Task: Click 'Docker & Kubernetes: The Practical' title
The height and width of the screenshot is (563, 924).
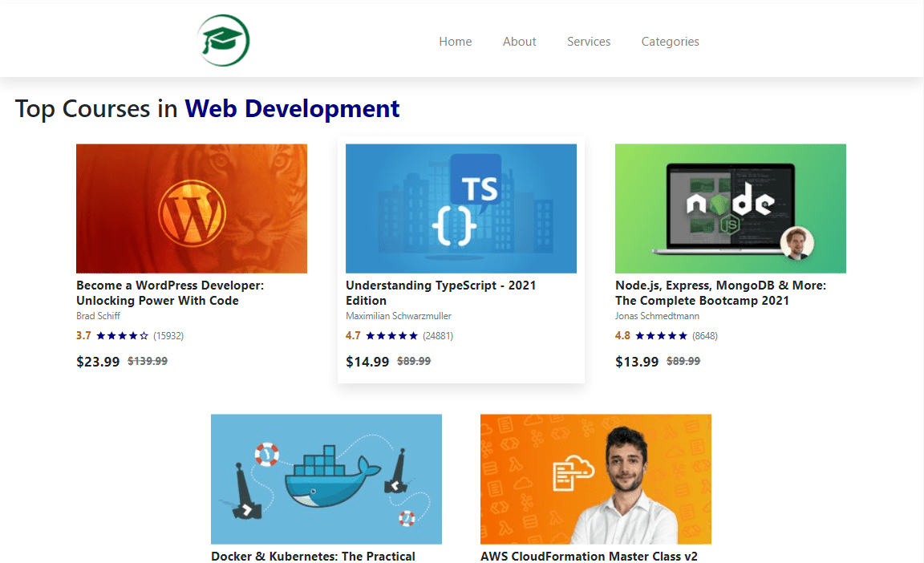Action: point(313,556)
